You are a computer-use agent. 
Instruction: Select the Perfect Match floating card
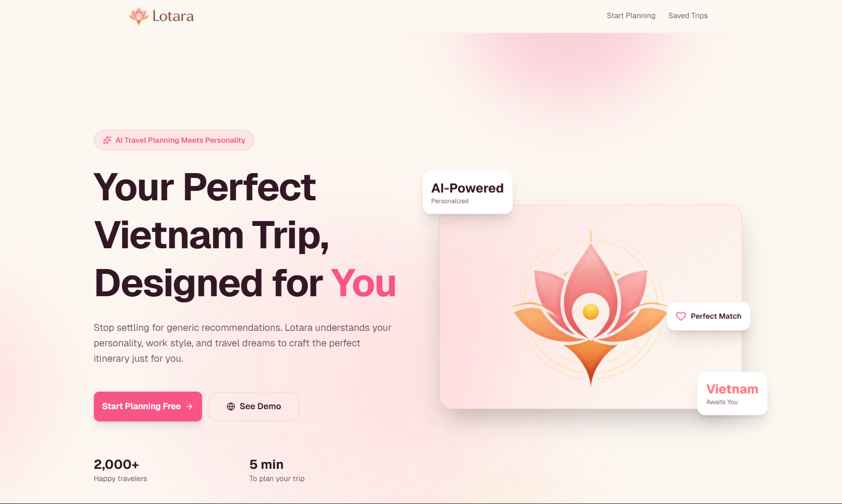click(709, 316)
